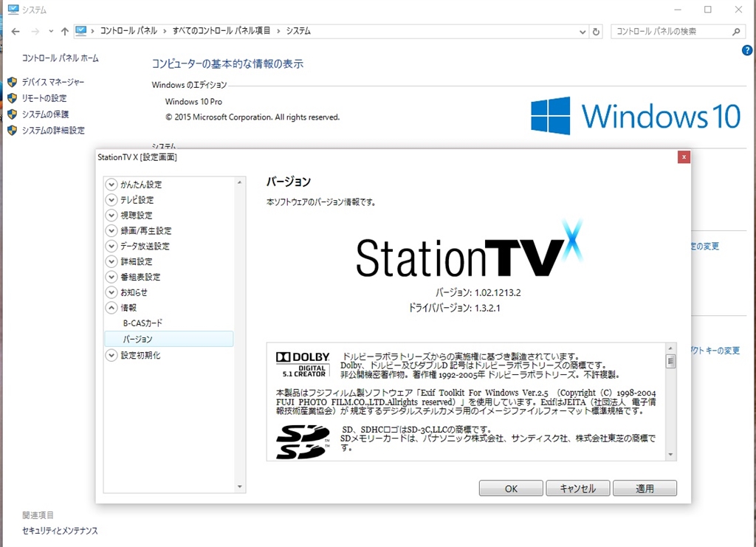
Task: Open recent locations dropdown arrow
Action: pos(51,31)
